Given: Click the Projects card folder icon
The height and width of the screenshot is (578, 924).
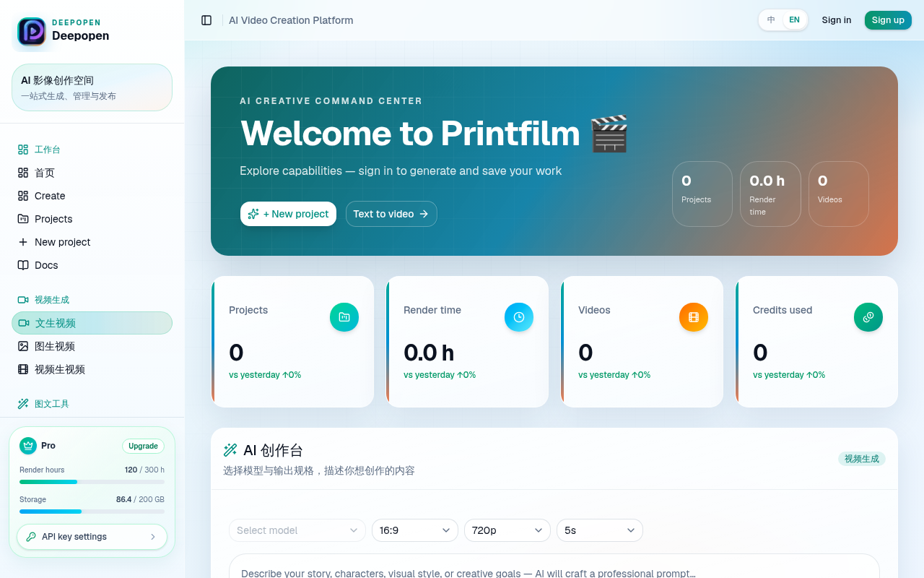Looking at the screenshot, I should click(x=344, y=317).
